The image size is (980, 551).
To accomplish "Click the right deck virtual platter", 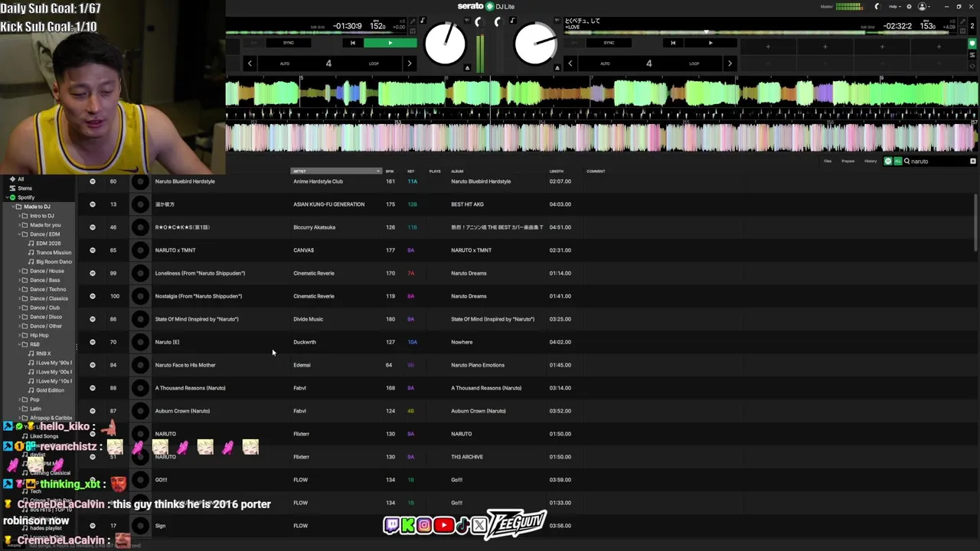I will 535,44.
